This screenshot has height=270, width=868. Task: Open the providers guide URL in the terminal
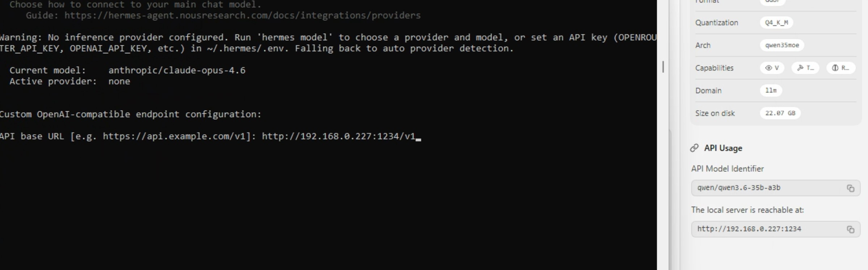coord(241,15)
